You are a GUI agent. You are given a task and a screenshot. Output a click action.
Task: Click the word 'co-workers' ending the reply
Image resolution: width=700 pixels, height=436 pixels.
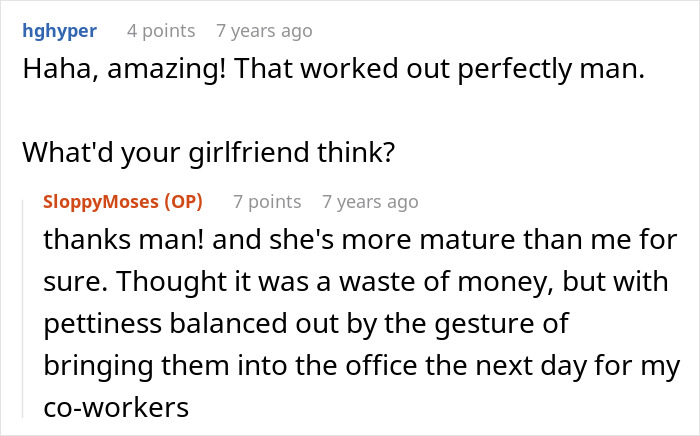(116, 408)
